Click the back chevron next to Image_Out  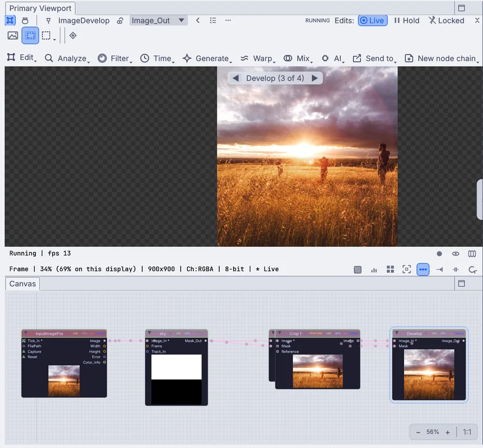tap(198, 20)
